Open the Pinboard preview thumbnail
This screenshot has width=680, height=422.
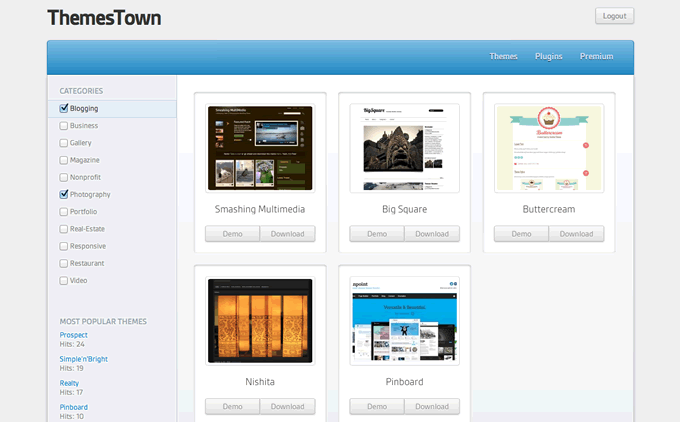click(x=405, y=321)
